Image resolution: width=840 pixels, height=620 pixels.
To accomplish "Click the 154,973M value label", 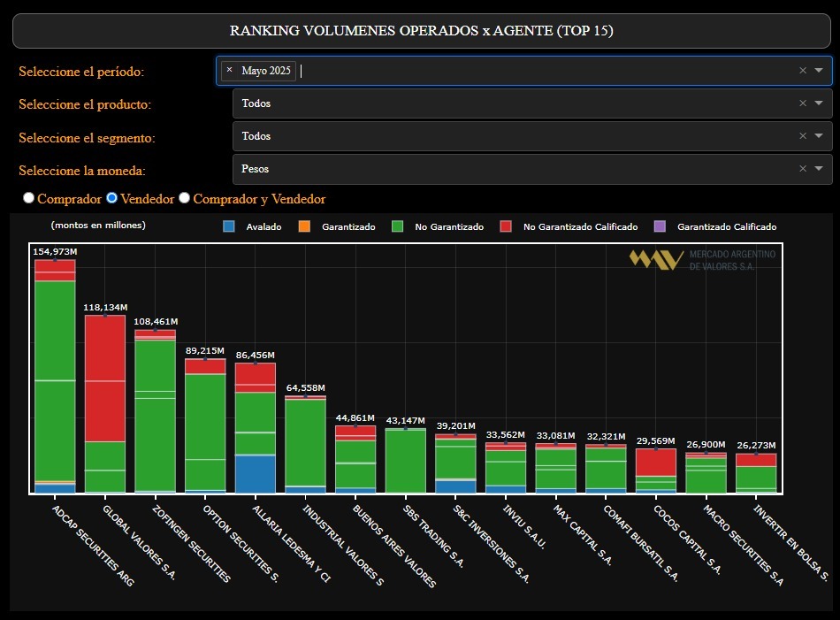I will pyautogui.click(x=55, y=251).
